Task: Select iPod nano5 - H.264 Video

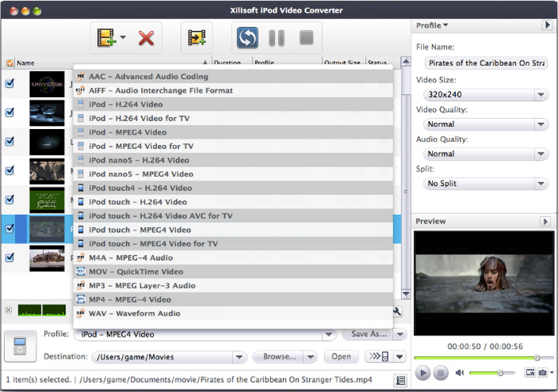Action: [233, 160]
